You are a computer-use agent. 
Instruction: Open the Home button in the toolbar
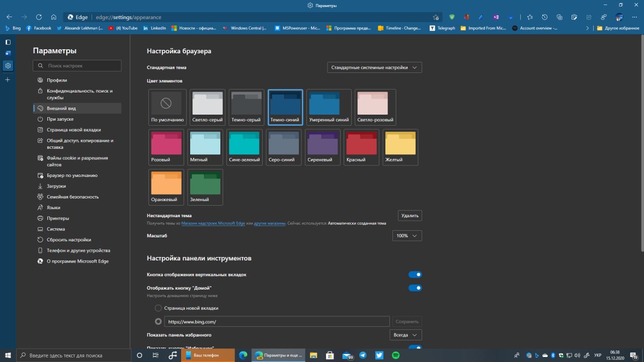click(53, 17)
